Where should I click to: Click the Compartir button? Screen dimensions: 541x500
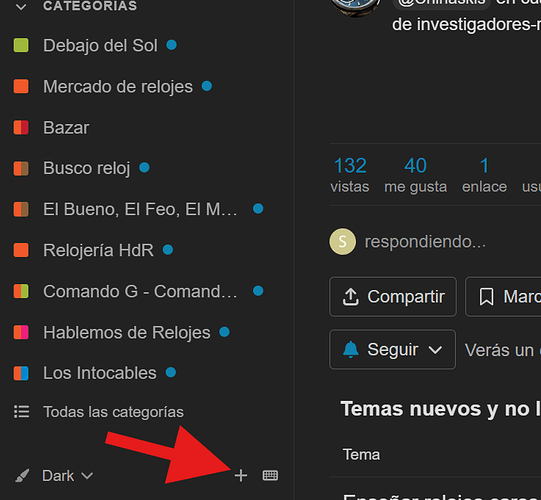pos(393,297)
